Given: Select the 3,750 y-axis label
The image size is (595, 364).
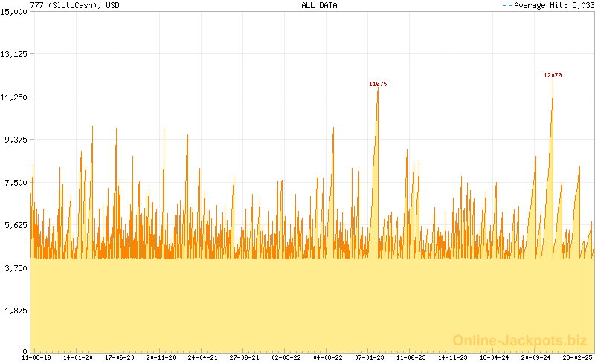Looking at the screenshot, I should click(x=16, y=267).
